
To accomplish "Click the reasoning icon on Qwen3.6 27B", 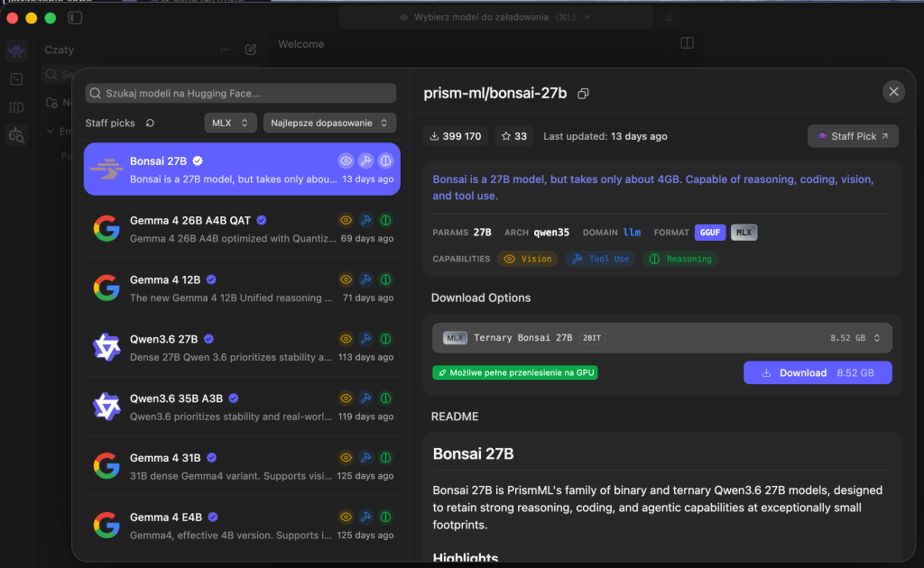I will click(x=385, y=339).
